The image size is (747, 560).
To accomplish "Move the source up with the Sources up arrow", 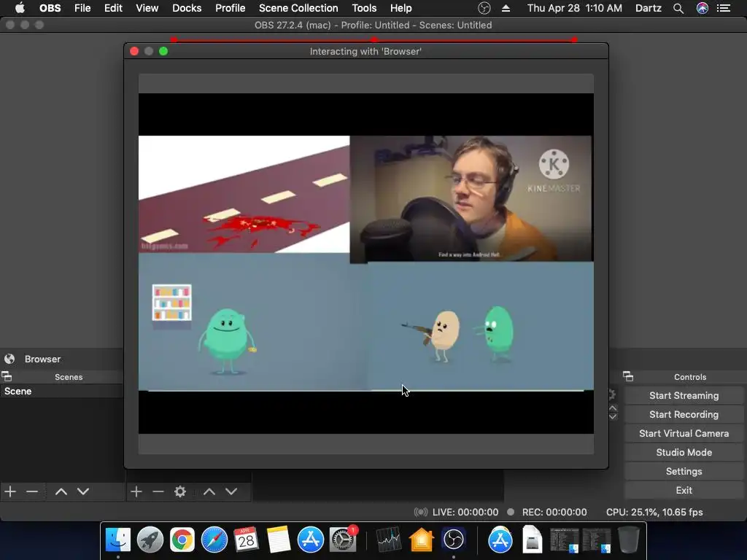I will click(x=209, y=491).
